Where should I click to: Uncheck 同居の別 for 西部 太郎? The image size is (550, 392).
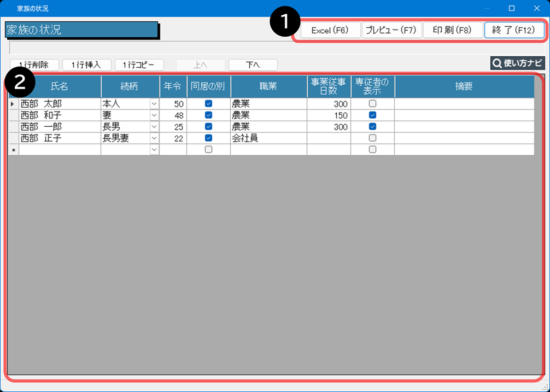coord(208,104)
